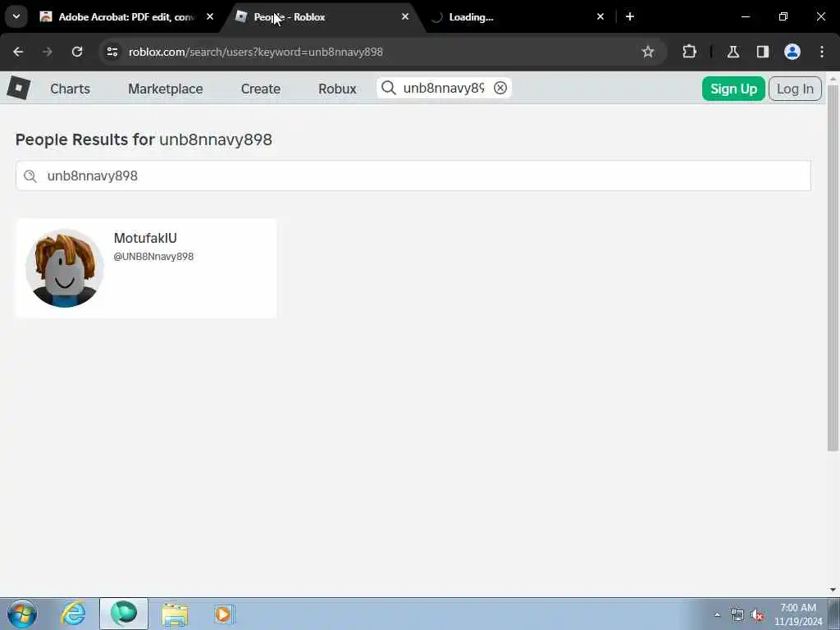The width and height of the screenshot is (840, 630).
Task: Click the Log In button
Action: (795, 89)
